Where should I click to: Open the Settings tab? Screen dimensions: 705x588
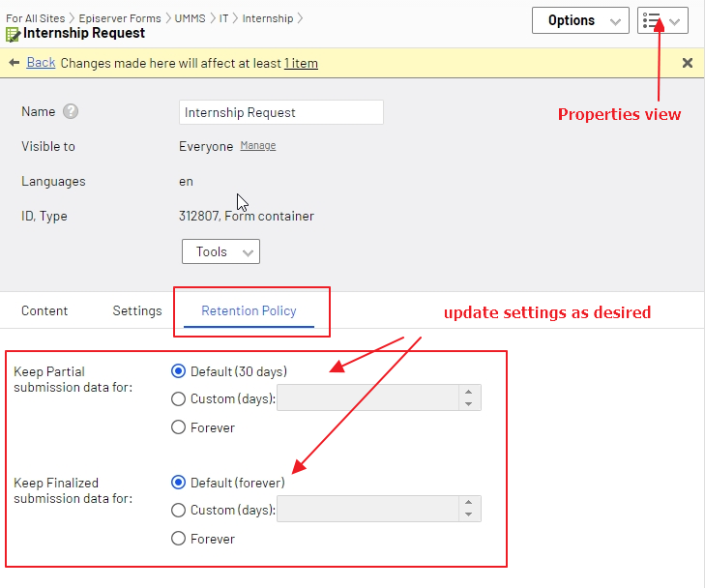(137, 311)
